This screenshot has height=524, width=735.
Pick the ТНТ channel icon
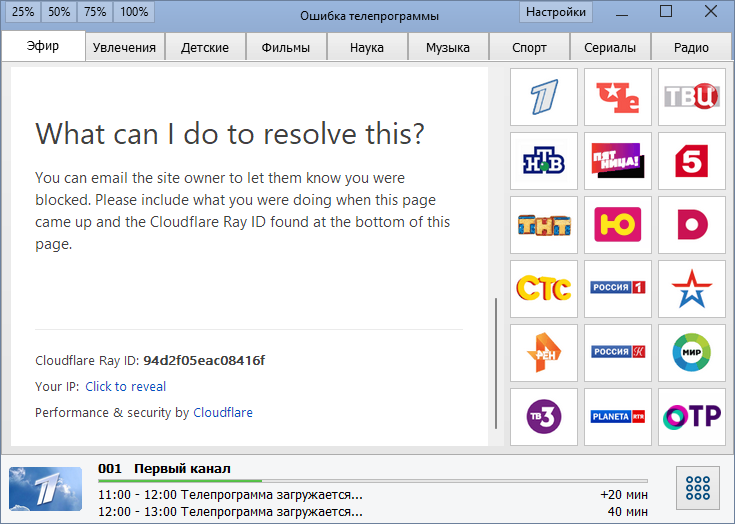(544, 225)
